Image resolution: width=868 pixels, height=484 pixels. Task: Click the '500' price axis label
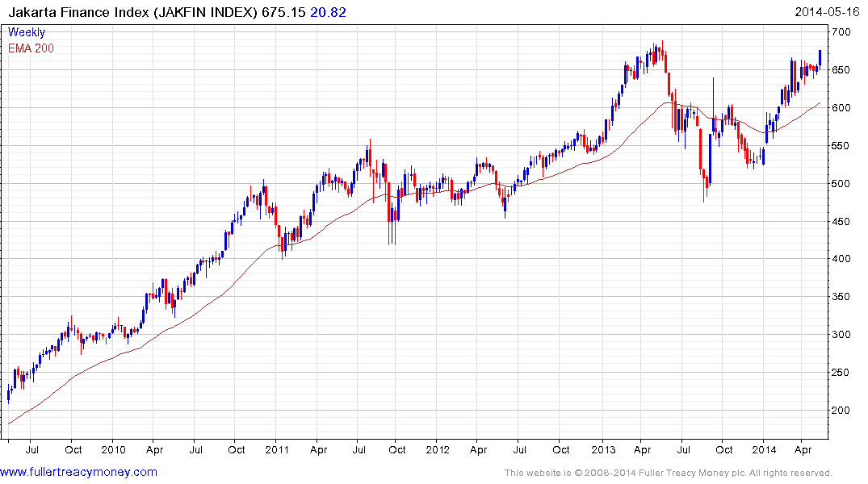[841, 184]
